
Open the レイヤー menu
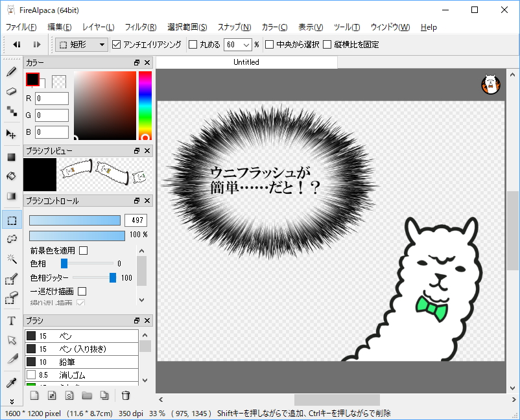pyautogui.click(x=98, y=27)
